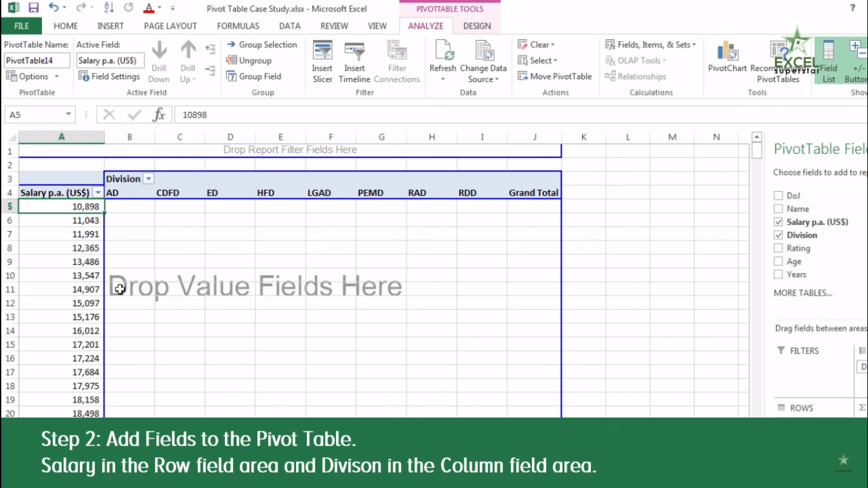This screenshot has height=488, width=868.
Task: Click Filter Connections icon
Action: coord(397,62)
